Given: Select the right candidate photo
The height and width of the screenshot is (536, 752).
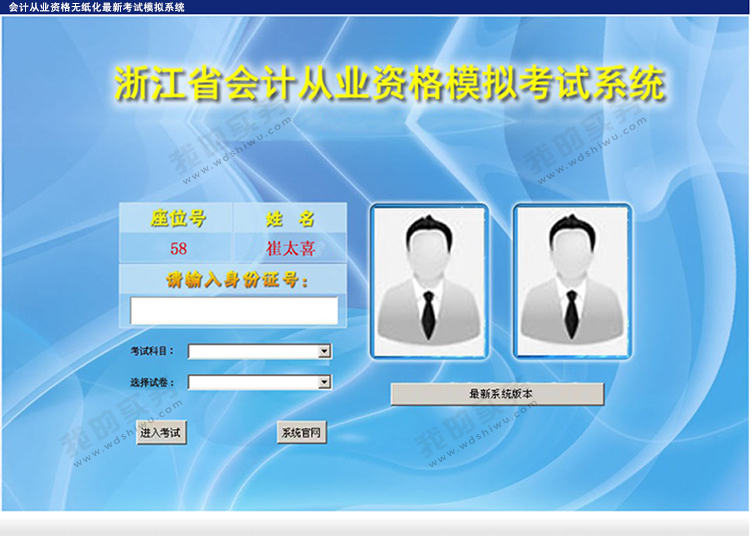Looking at the screenshot, I should (x=572, y=281).
